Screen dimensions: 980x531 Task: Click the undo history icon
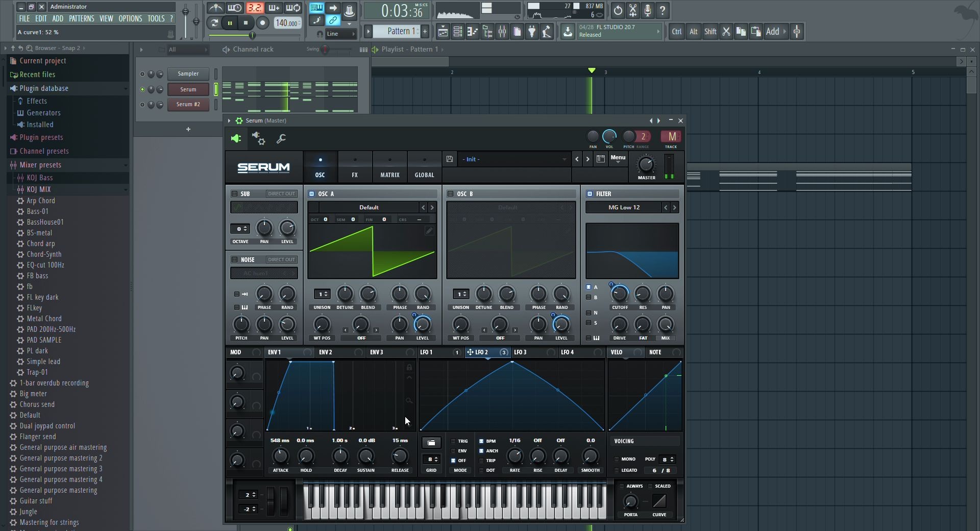tap(618, 10)
